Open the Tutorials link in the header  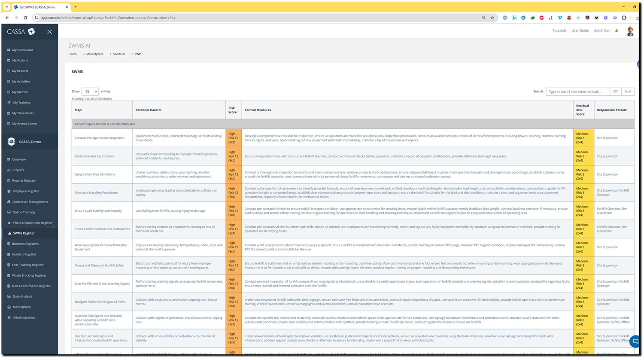559,31
